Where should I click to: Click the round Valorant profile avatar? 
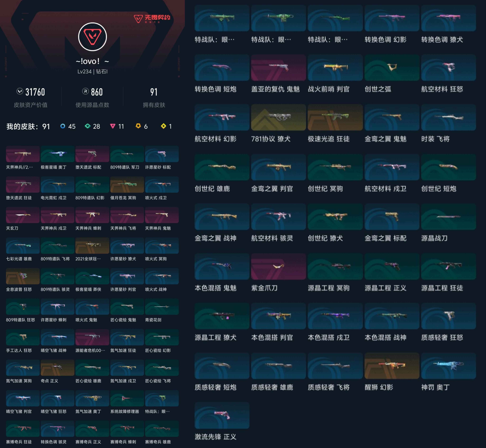coord(92,37)
